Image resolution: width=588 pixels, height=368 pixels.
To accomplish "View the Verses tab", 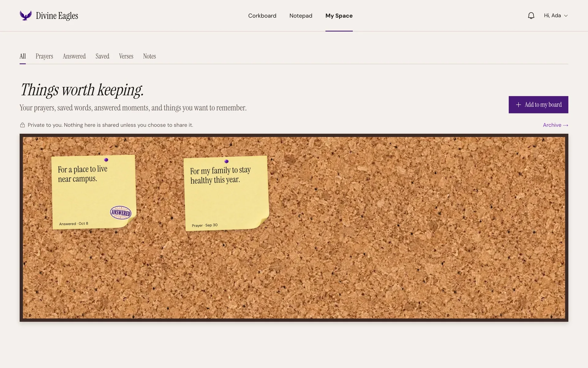I will coord(126,56).
